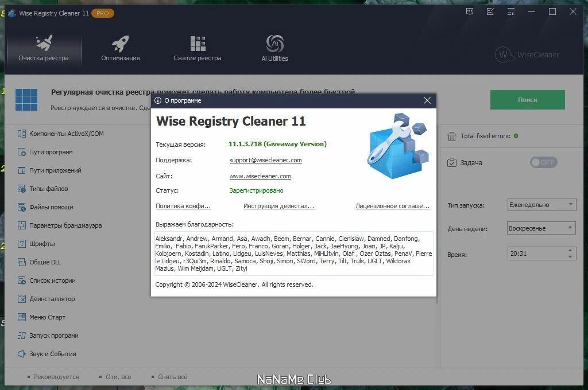The height and width of the screenshot is (390, 588).
Task: Click the info icon in О программе title
Action: click(x=158, y=100)
